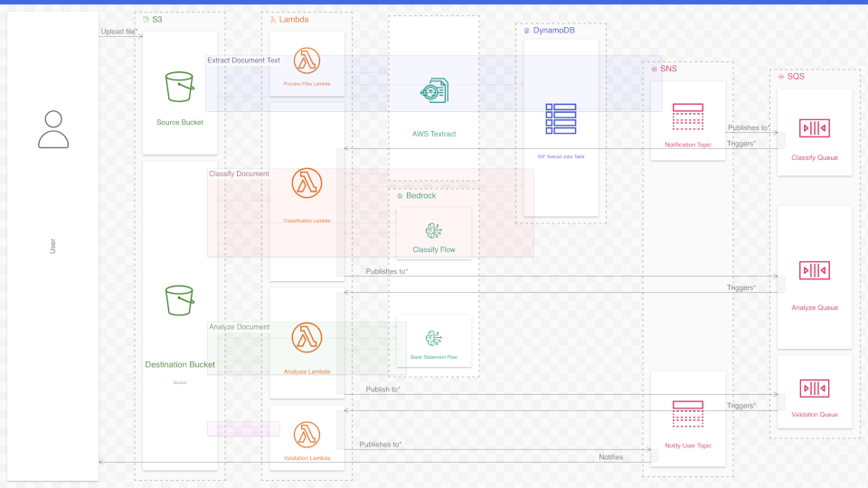
Task: Select the 'Extract Document Text' step label
Action: coord(243,61)
